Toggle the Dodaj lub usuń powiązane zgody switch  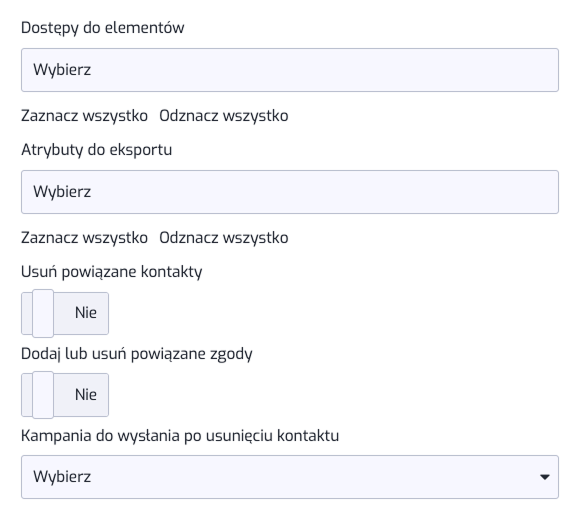tap(65, 395)
